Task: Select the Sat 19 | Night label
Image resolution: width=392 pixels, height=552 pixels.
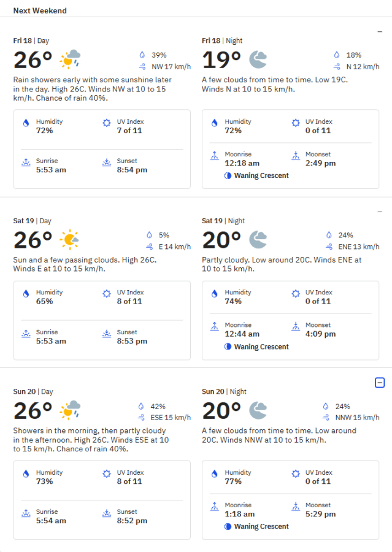Action: pyautogui.click(x=223, y=221)
